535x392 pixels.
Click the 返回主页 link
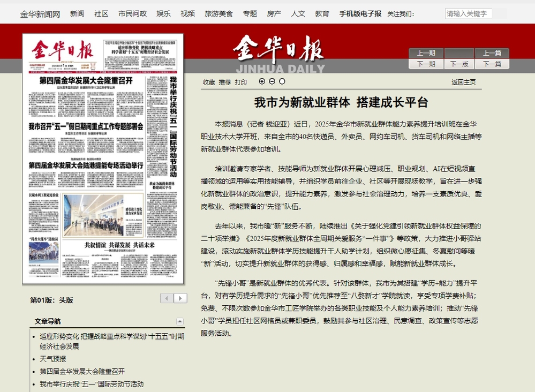(463, 82)
